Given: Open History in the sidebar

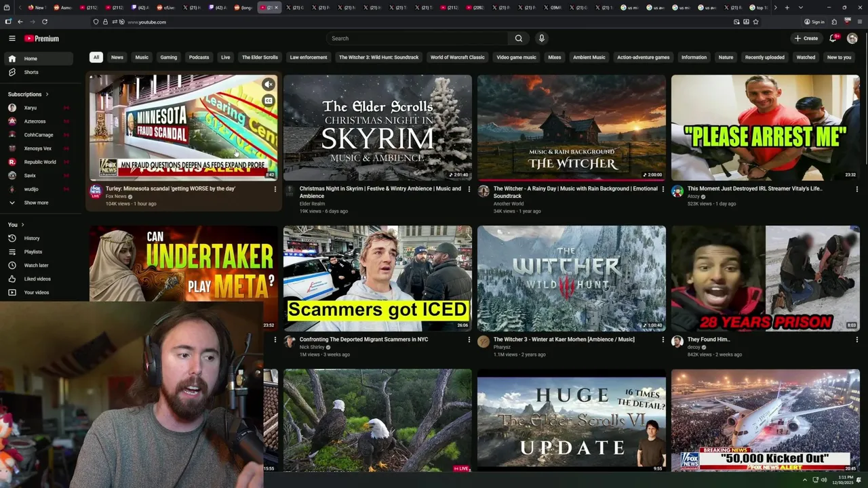Looking at the screenshot, I should coord(39,239).
